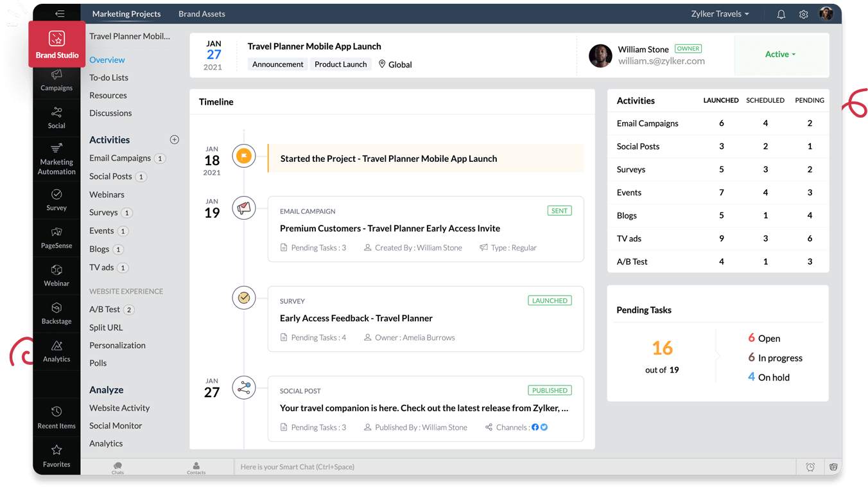Click the On hold pending tasks count

click(768, 377)
